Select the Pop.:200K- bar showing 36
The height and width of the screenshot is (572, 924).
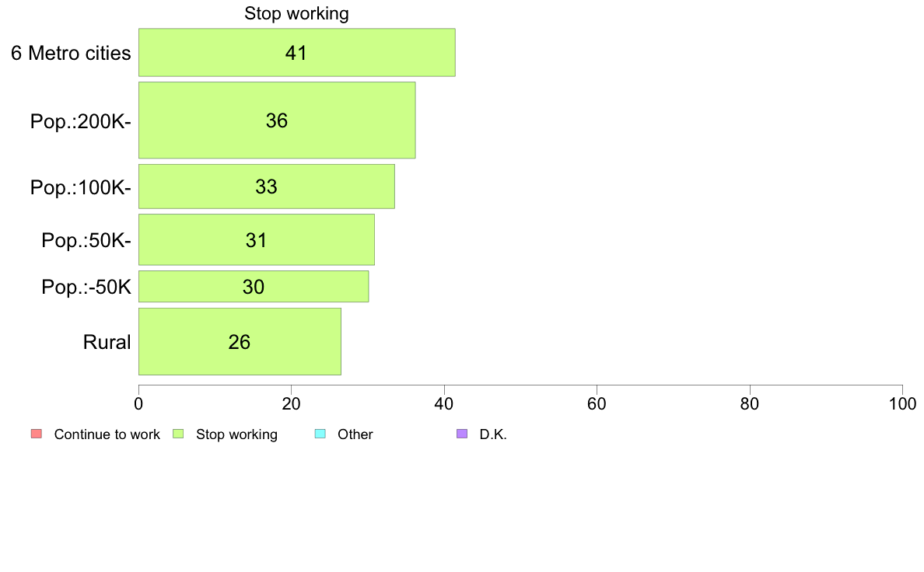pos(277,120)
